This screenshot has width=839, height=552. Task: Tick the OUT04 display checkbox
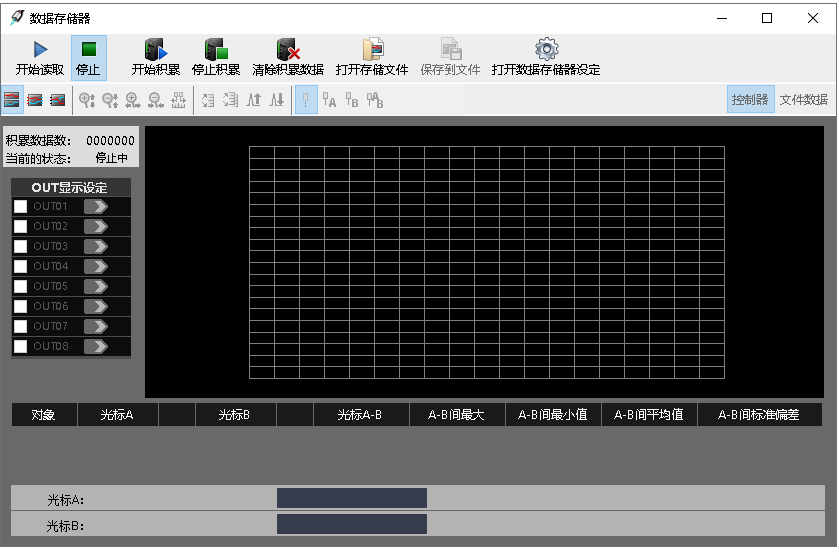click(20, 267)
